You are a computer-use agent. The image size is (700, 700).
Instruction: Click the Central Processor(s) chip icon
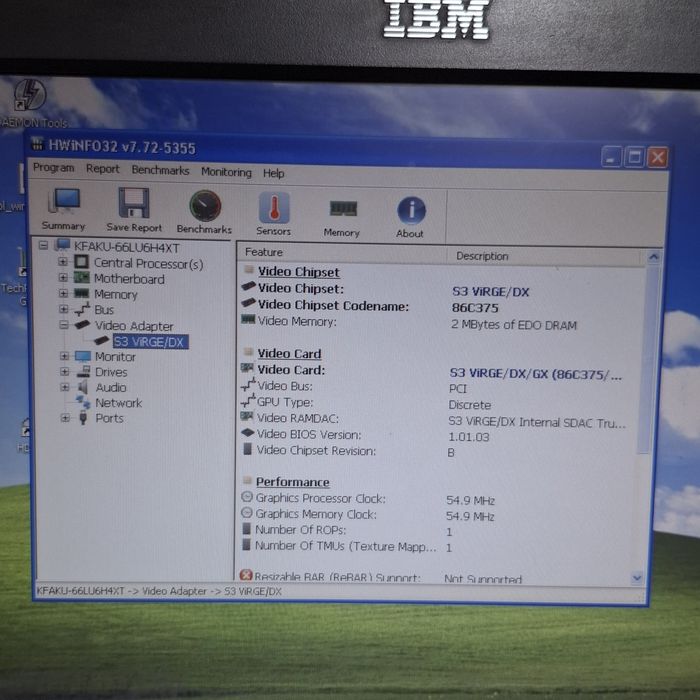click(x=81, y=262)
